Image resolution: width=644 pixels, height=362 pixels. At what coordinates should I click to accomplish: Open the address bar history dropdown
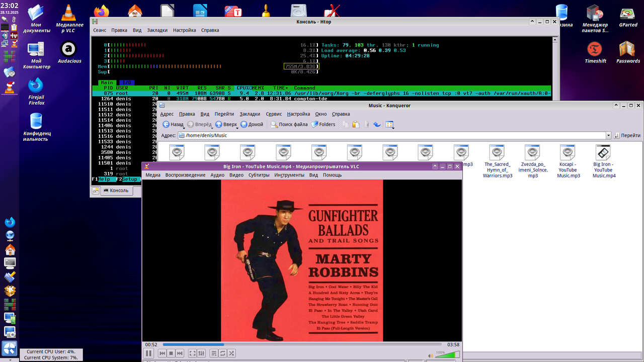tap(608, 135)
